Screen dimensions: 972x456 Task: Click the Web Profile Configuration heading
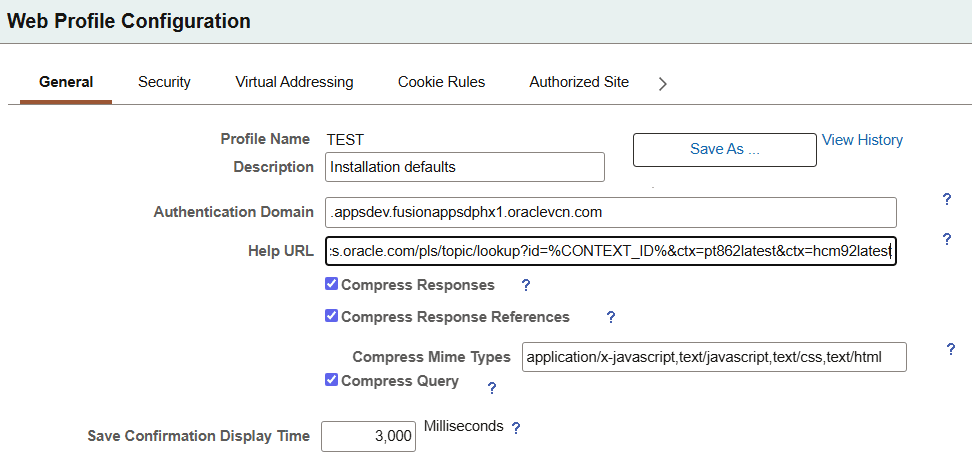click(129, 21)
